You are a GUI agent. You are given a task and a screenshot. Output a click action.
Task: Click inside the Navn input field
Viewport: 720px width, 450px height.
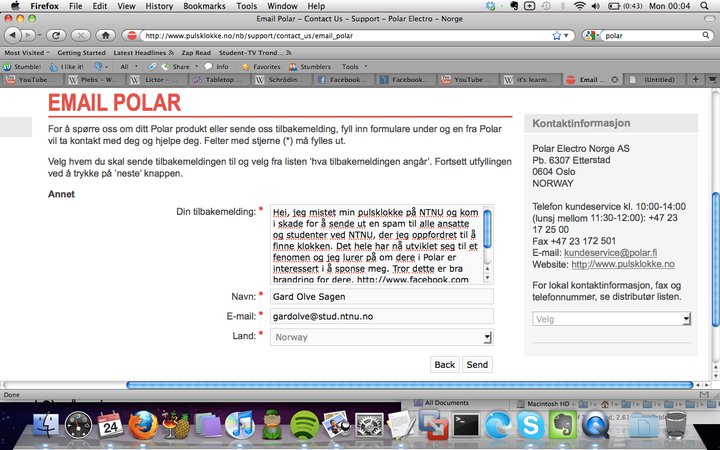click(x=382, y=297)
